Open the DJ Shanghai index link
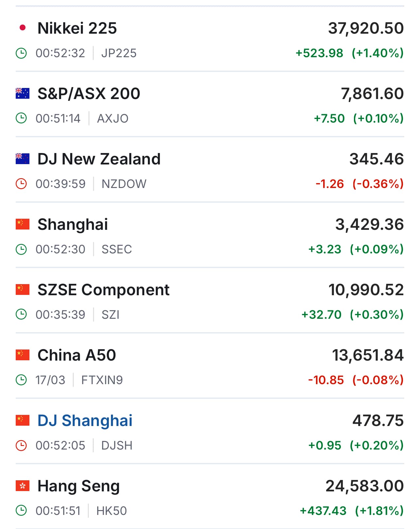 tap(85, 420)
